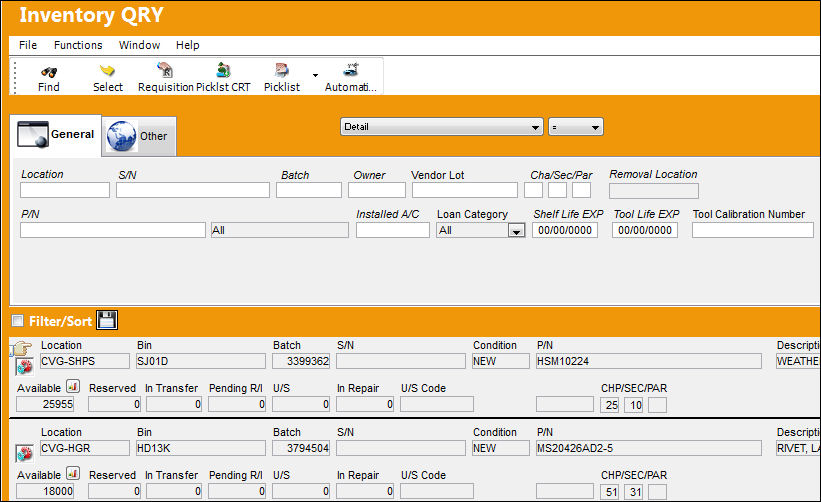This screenshot has width=821, height=502.
Task: Click the record icon beside CVG-HGR location
Action: click(24, 453)
